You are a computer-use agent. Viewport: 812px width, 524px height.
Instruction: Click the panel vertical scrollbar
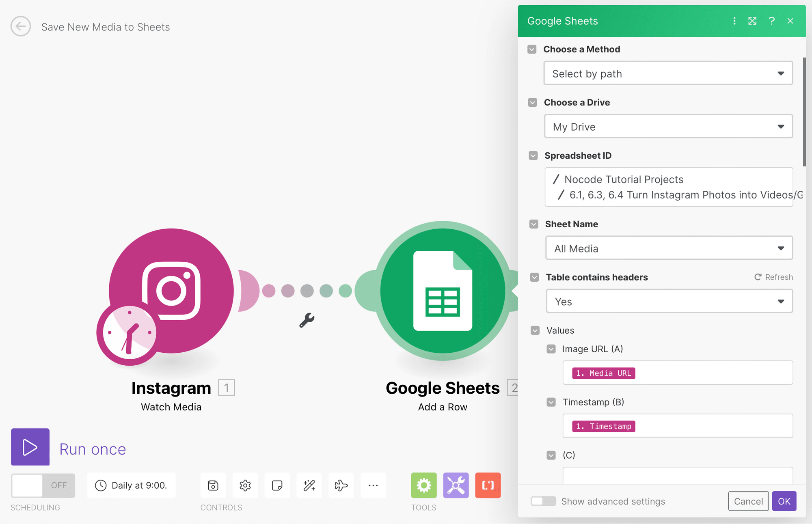pos(804,112)
